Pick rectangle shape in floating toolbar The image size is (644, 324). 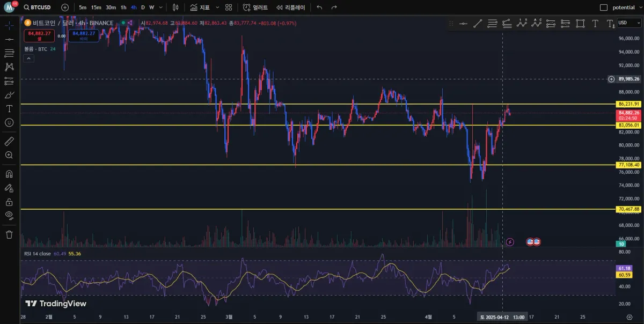[x=580, y=23]
